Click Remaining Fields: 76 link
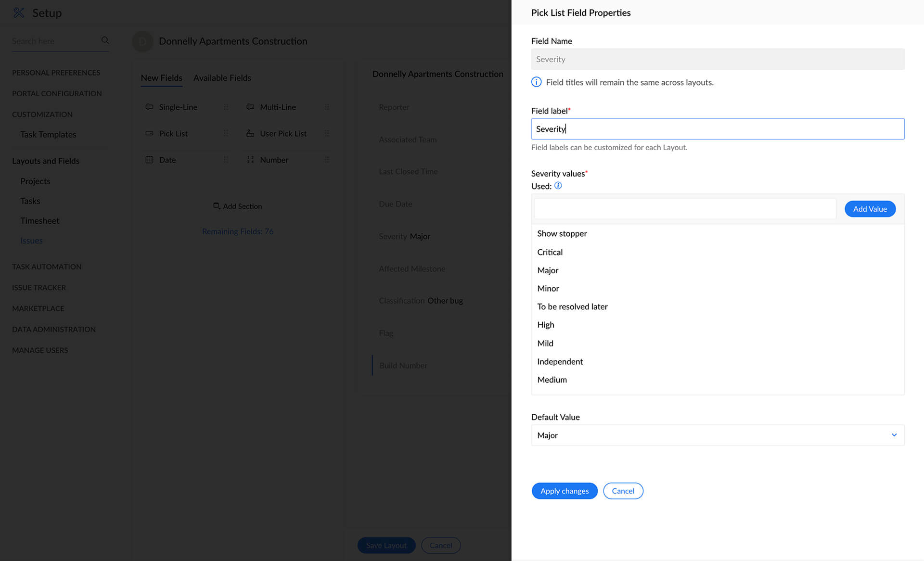 coord(238,231)
